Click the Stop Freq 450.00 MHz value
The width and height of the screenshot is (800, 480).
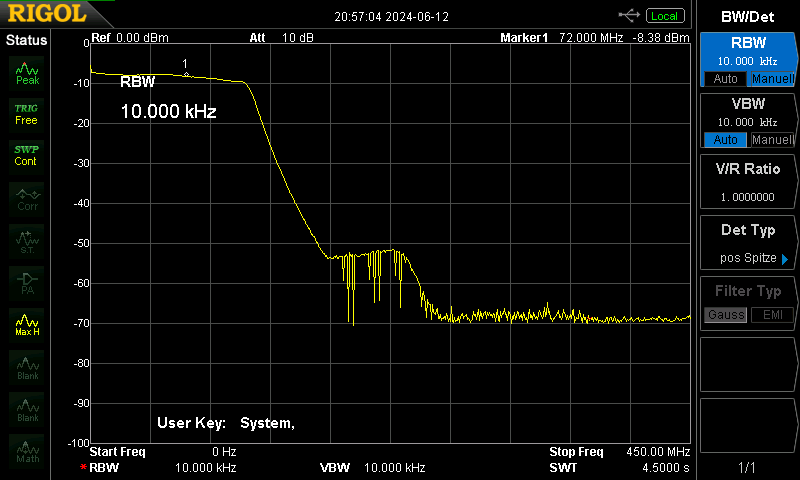(x=658, y=451)
